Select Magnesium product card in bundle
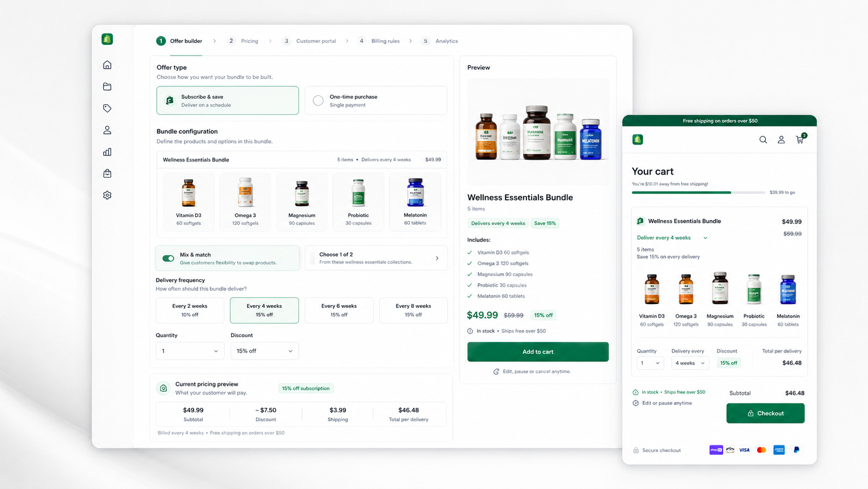868x489 pixels. [x=302, y=202]
